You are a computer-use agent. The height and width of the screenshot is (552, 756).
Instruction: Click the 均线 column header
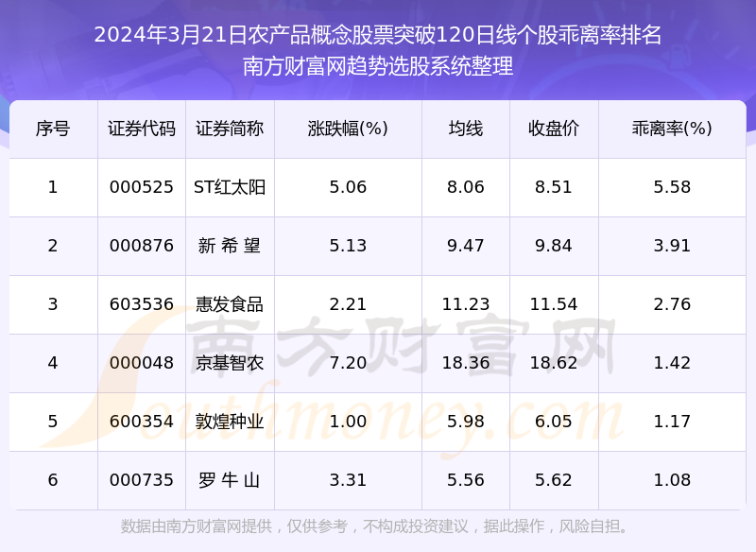coord(465,129)
